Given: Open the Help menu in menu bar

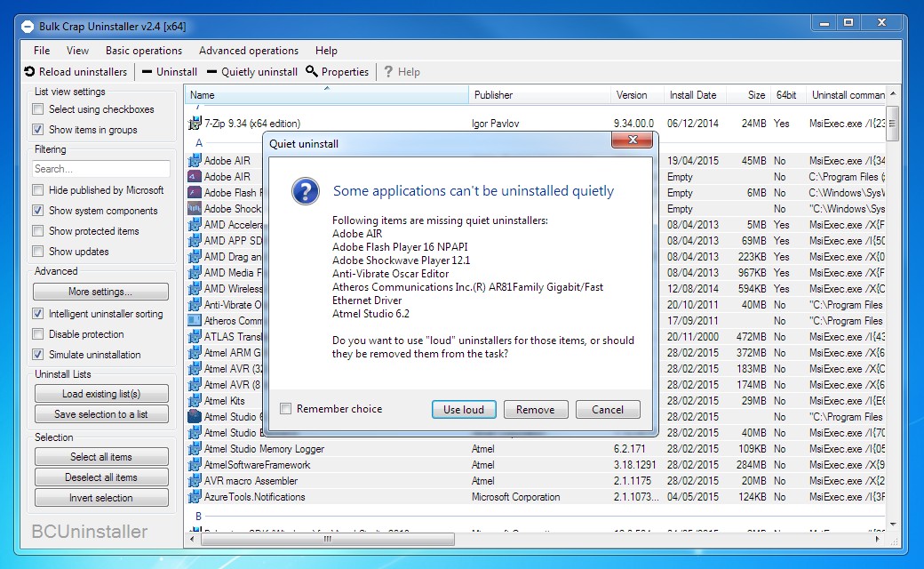Looking at the screenshot, I should click(326, 51).
